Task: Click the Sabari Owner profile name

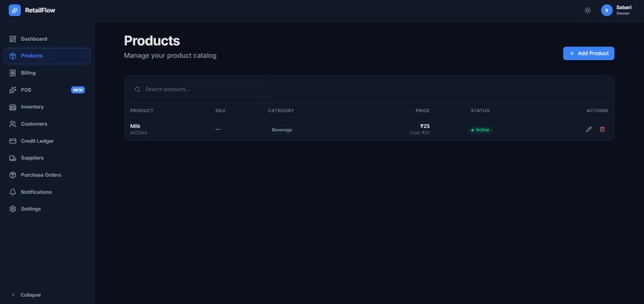Action: pos(624,10)
